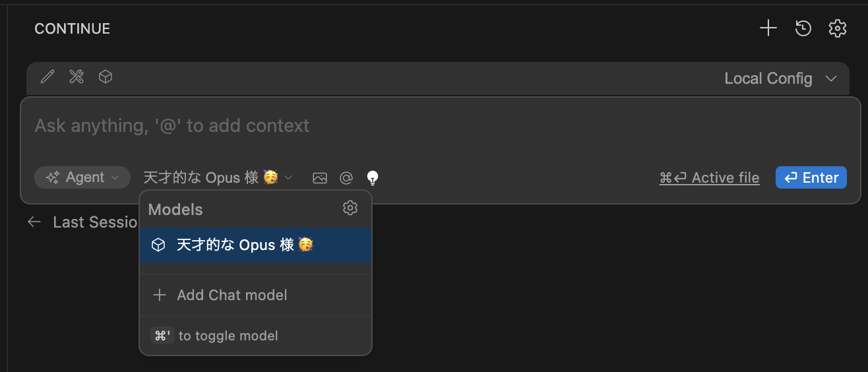Viewport: 868px width, 372px height.
Task: Click the Active file link
Action: (x=709, y=177)
